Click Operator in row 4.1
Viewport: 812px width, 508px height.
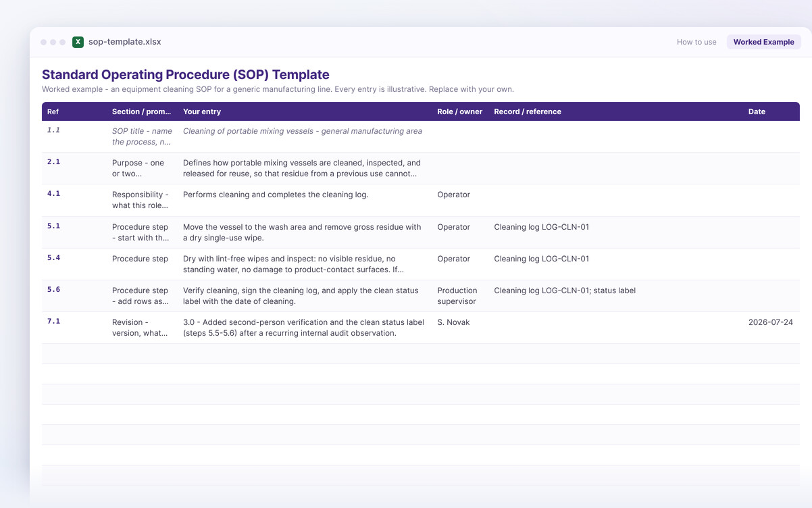[x=453, y=195]
